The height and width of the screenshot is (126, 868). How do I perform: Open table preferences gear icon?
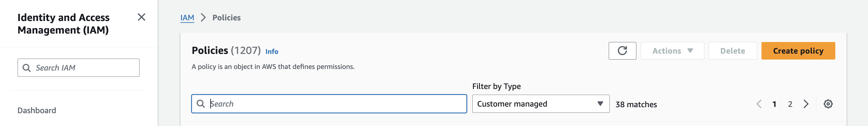click(x=828, y=104)
